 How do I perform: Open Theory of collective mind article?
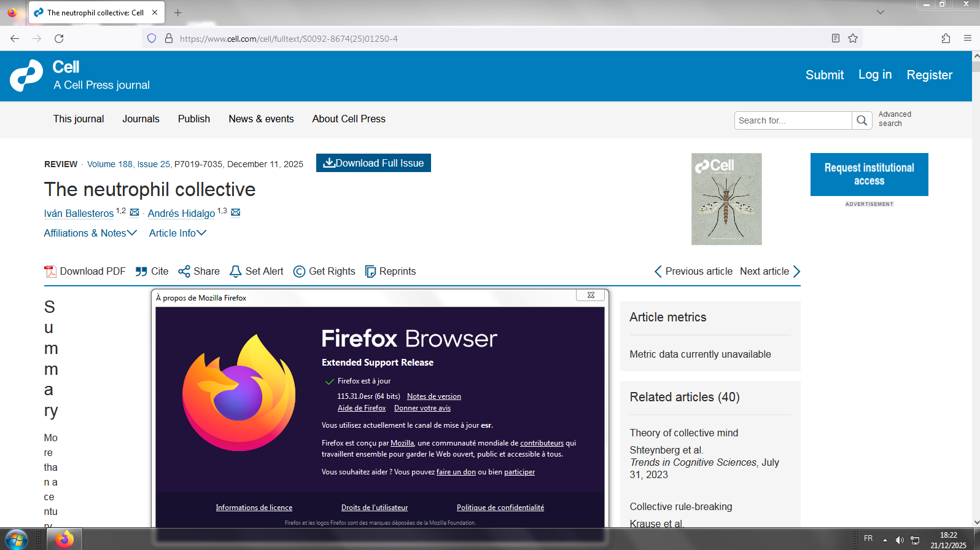click(x=684, y=433)
